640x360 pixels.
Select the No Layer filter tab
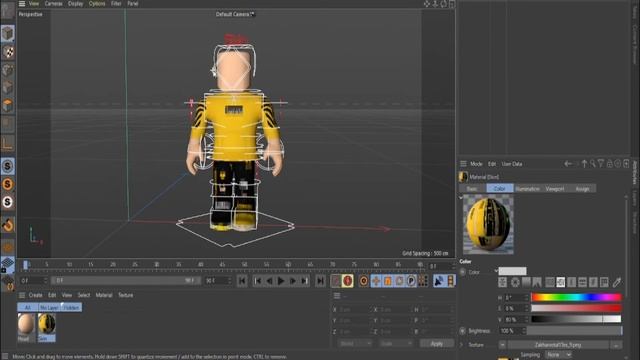(x=49, y=307)
